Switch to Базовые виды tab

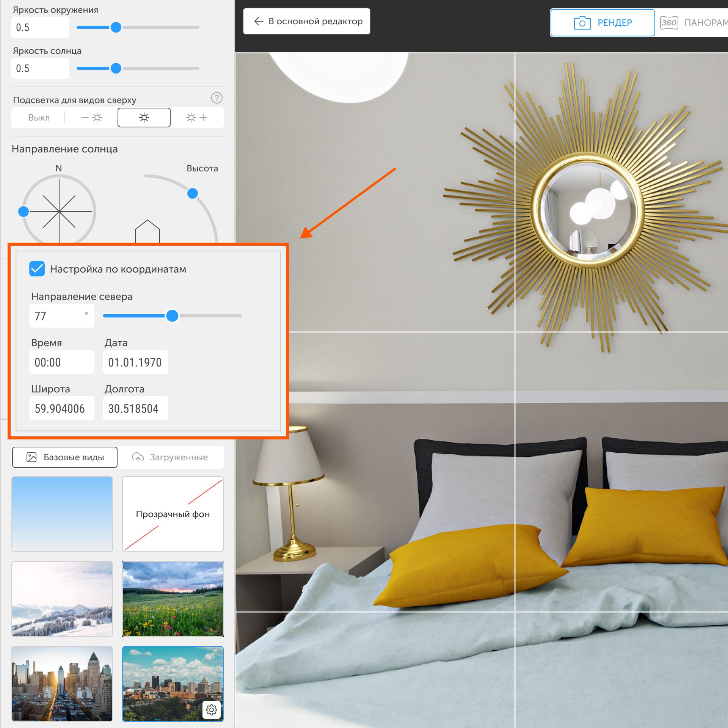tap(65, 457)
